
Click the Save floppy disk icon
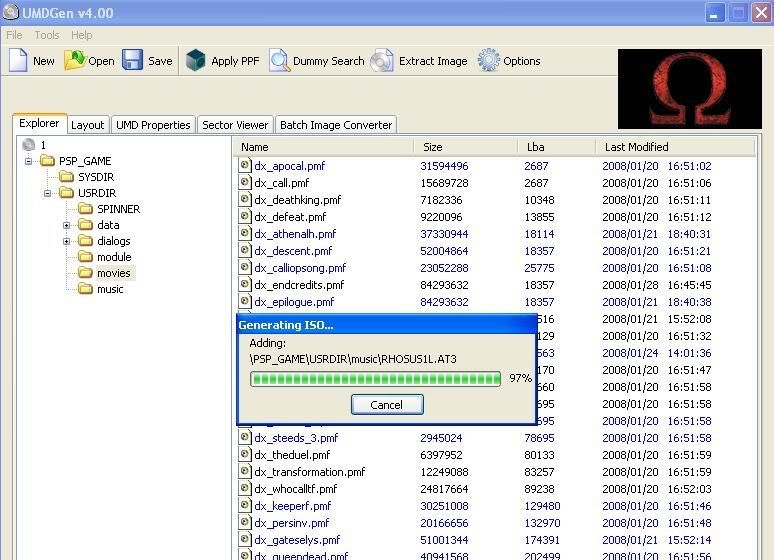(132, 60)
